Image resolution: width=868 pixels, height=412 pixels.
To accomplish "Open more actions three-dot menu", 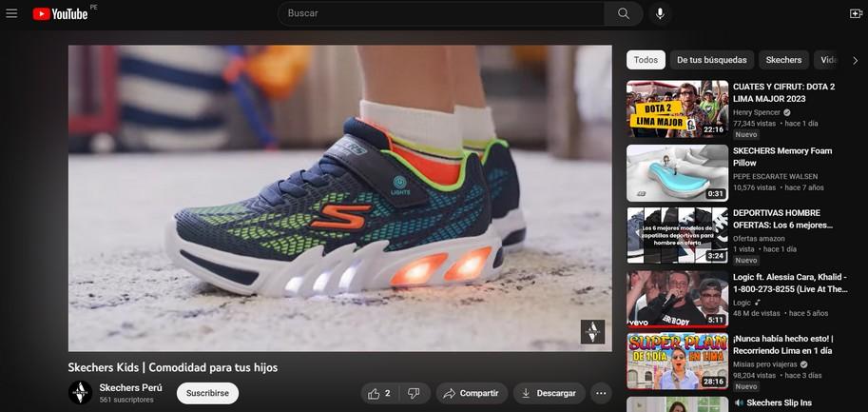I will 601,393.
